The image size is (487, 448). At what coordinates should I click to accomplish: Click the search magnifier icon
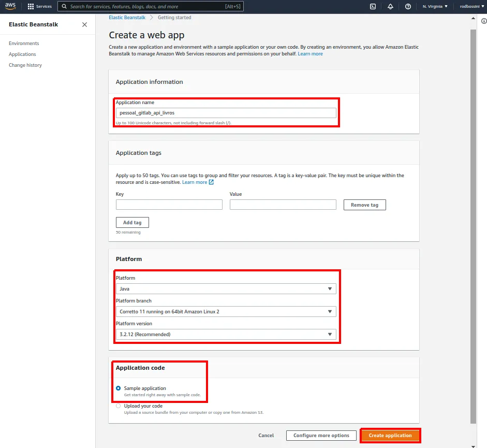(64, 6)
